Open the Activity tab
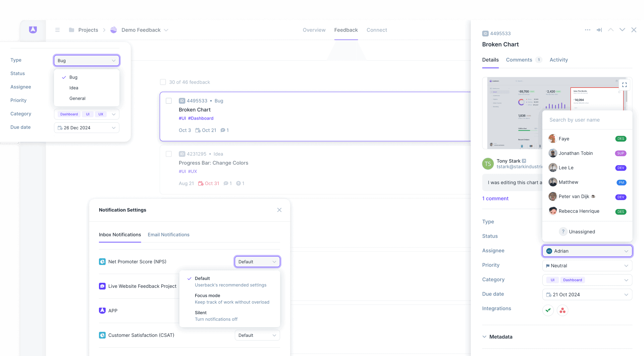 558,60
